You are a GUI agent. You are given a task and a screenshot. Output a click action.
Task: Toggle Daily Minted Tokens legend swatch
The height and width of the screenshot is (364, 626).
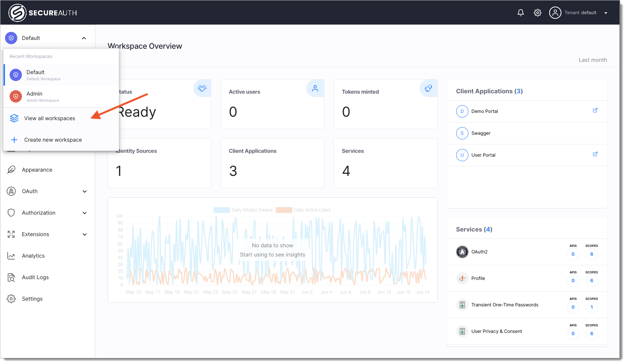pos(222,210)
